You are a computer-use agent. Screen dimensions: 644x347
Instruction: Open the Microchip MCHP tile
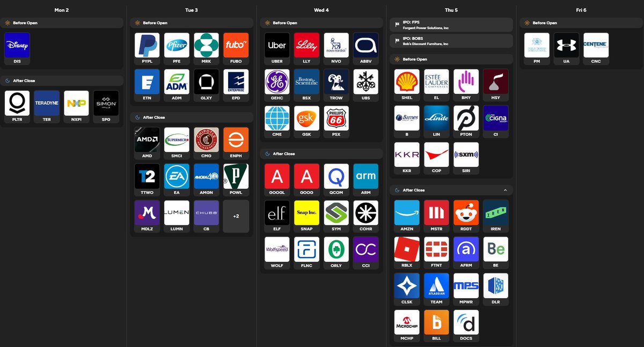click(x=407, y=326)
